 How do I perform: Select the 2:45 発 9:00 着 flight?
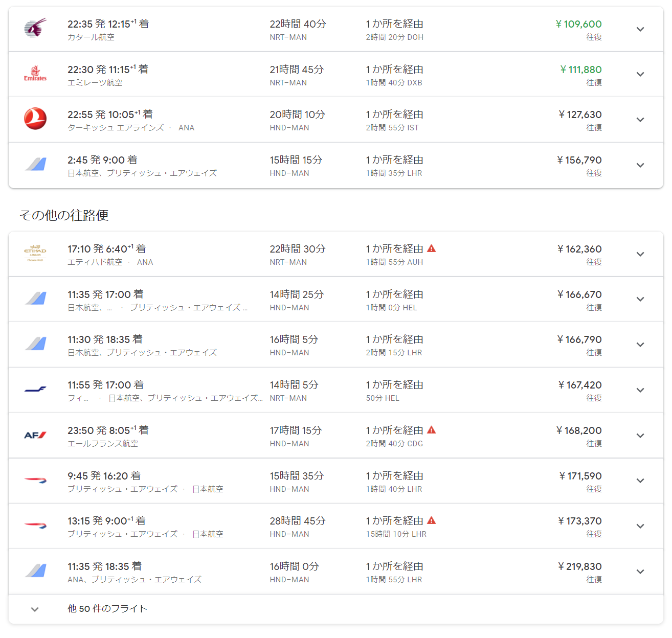point(102,160)
